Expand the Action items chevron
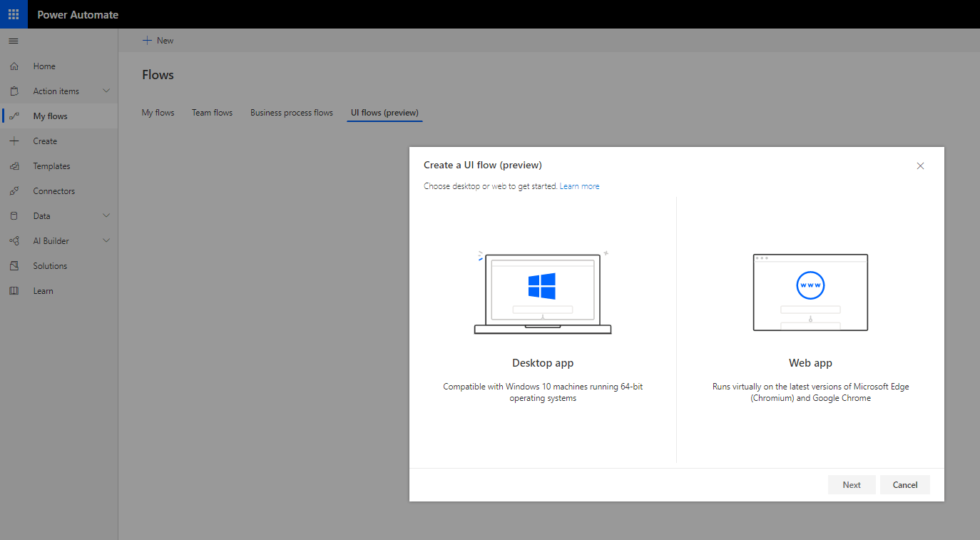Screen dimensions: 980x540 coord(106,91)
